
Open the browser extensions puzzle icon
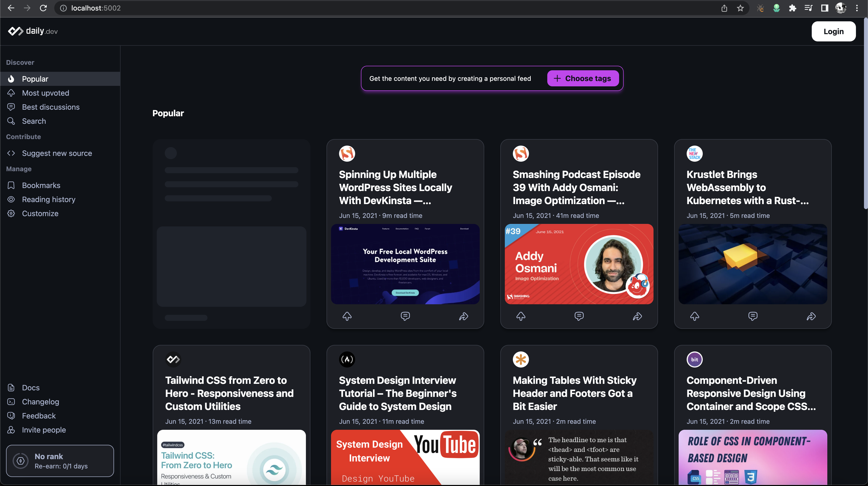pos(792,8)
